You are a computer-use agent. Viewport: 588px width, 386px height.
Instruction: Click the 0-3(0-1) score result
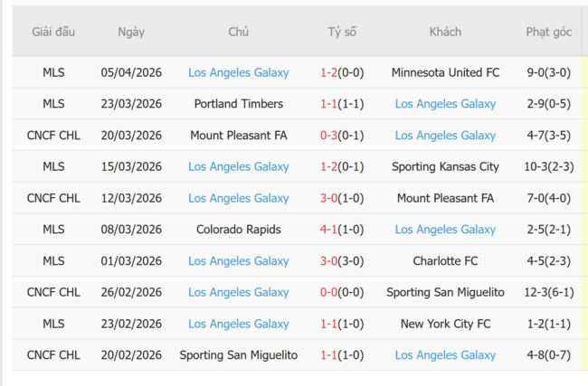tap(342, 136)
